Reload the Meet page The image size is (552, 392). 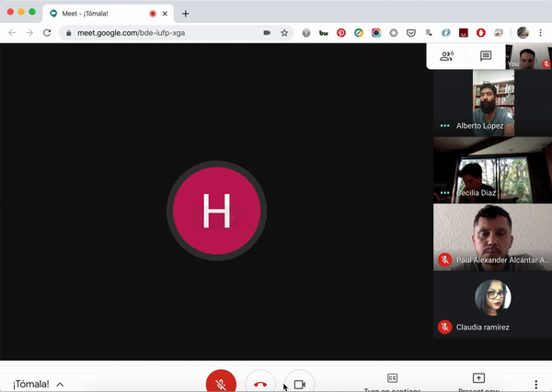pos(47,33)
